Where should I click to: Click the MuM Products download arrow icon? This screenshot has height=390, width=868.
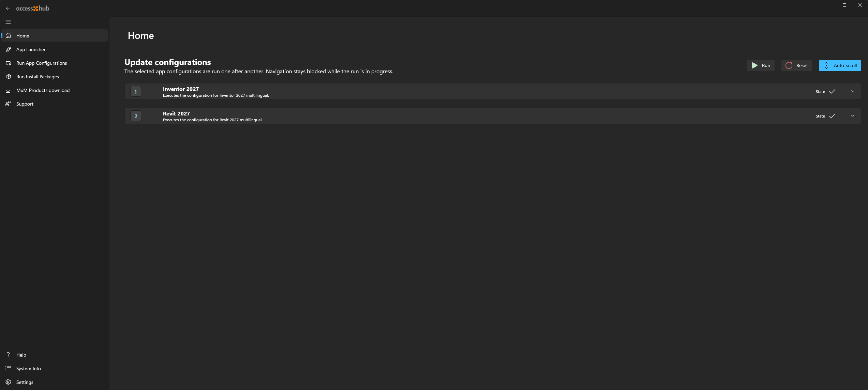click(8, 90)
